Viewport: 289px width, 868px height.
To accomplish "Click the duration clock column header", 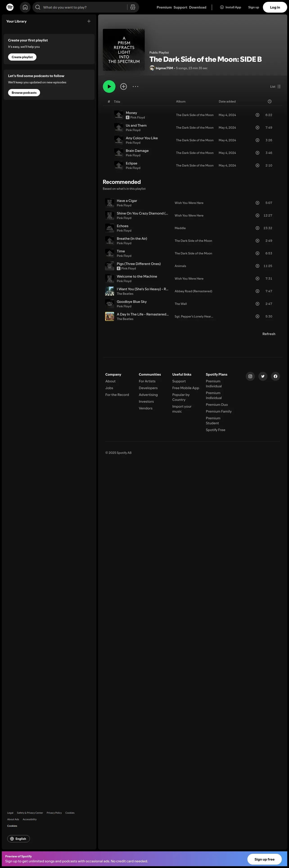I will click(x=269, y=101).
